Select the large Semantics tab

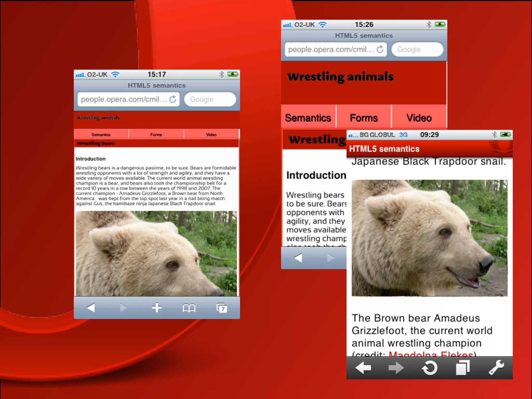click(308, 118)
